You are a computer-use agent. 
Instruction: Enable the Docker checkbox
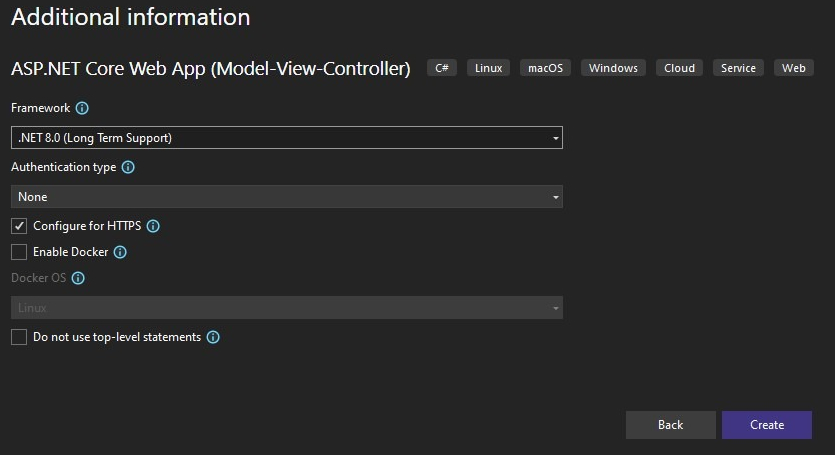(19, 252)
